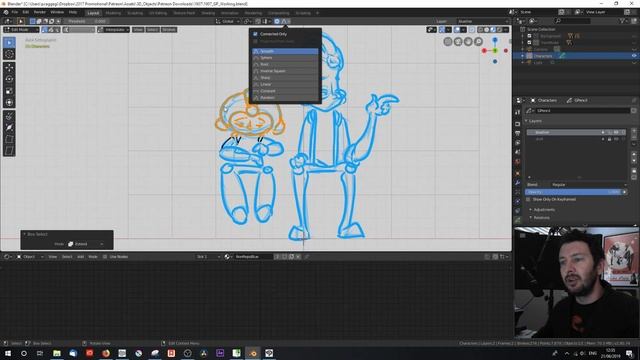The image size is (640, 360).
Task: Open the File menu
Action: click(15, 12)
